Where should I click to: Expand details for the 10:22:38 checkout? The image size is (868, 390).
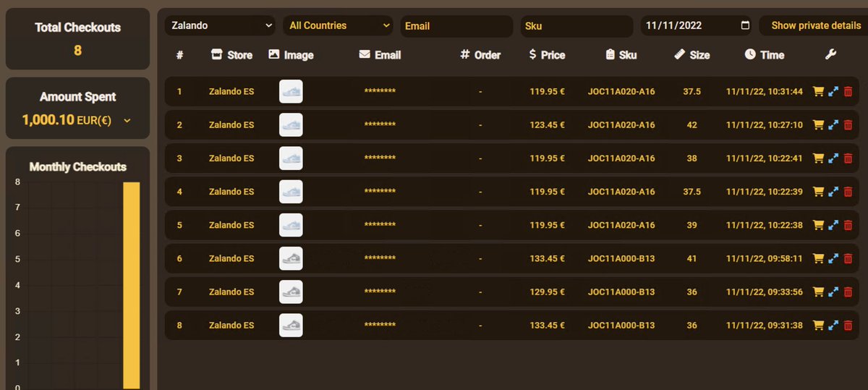click(833, 225)
